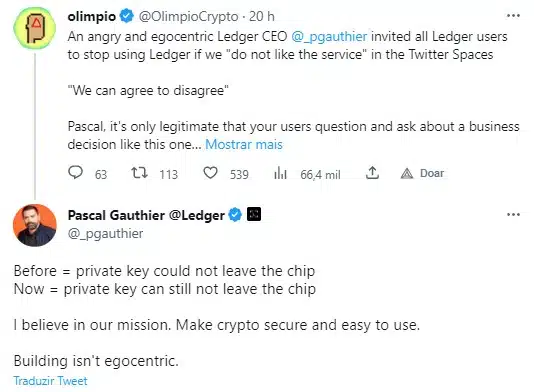Viewport: 534px width, 392px height.
Task: Click Traduzir Tweet link
Action: click(50, 381)
